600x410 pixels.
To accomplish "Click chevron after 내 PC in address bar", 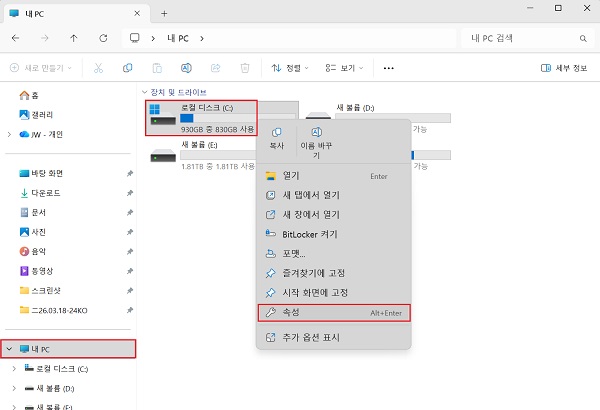I will [202, 38].
